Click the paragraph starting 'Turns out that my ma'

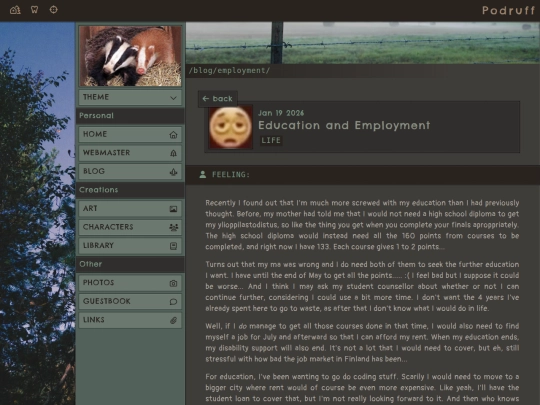(362, 287)
